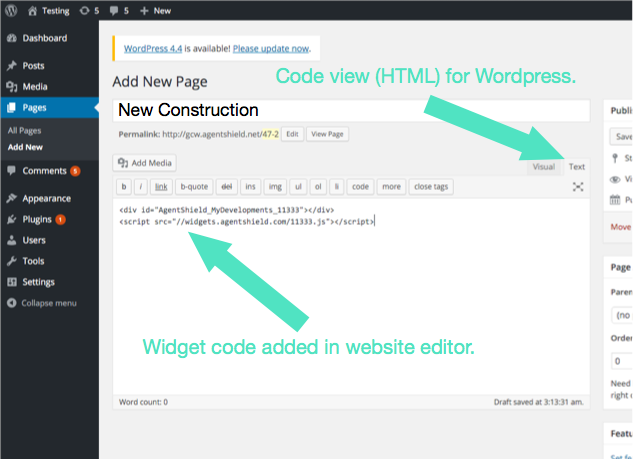
Task: Click the visibility eye icon in Publish box
Action: [614, 179]
